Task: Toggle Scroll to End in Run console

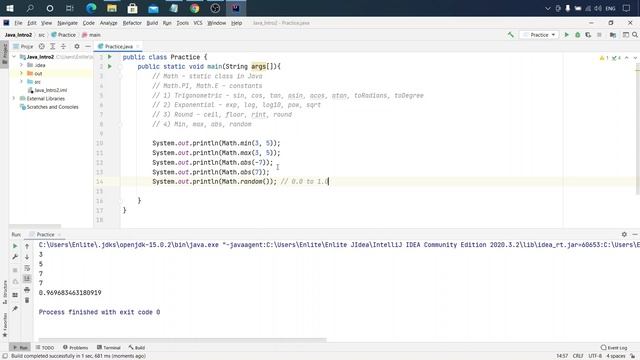Action: pyautogui.click(x=27, y=278)
